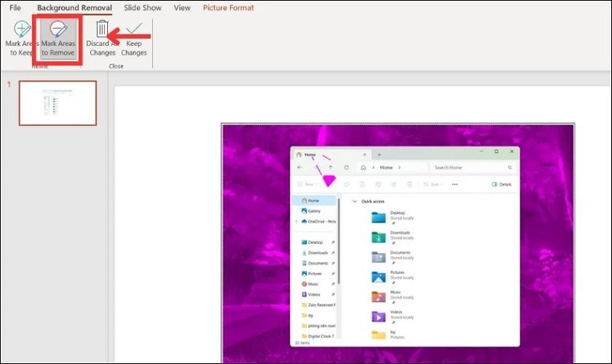
Task: Click the refresh icon in the Explorer picture
Action: 347,167
